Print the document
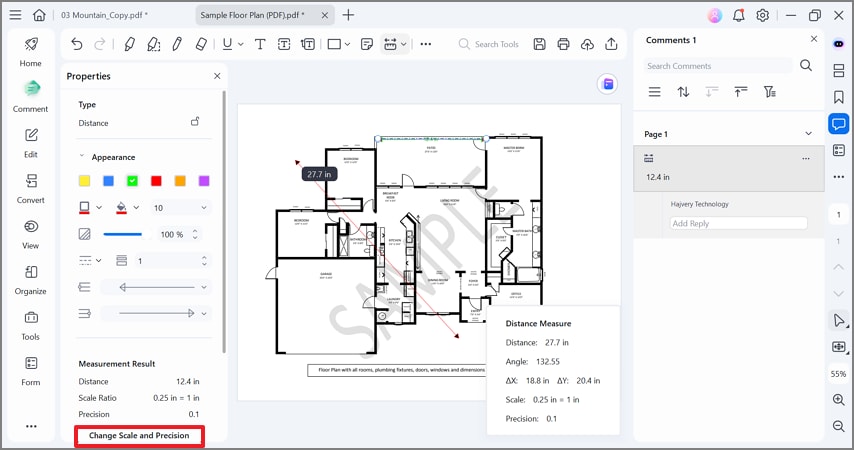Viewport: 854px width, 450px height. point(563,44)
